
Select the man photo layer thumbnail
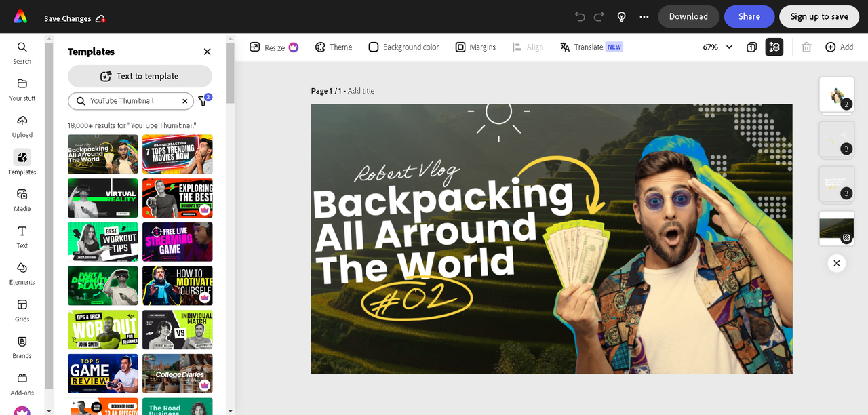(x=837, y=94)
